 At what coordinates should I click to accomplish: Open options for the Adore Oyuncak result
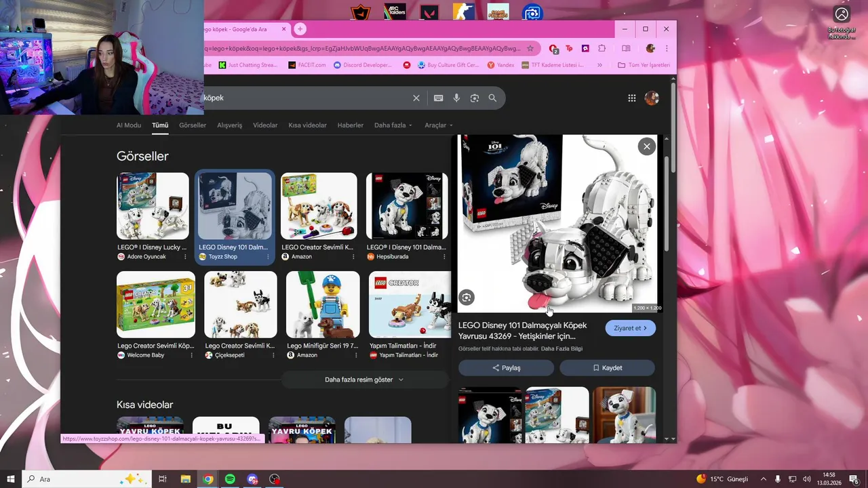tap(184, 257)
